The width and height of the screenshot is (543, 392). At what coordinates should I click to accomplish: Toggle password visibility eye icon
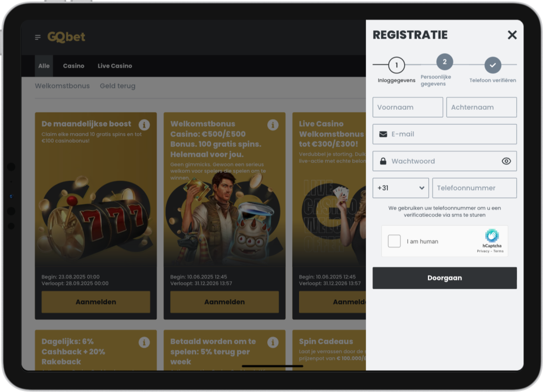(506, 161)
